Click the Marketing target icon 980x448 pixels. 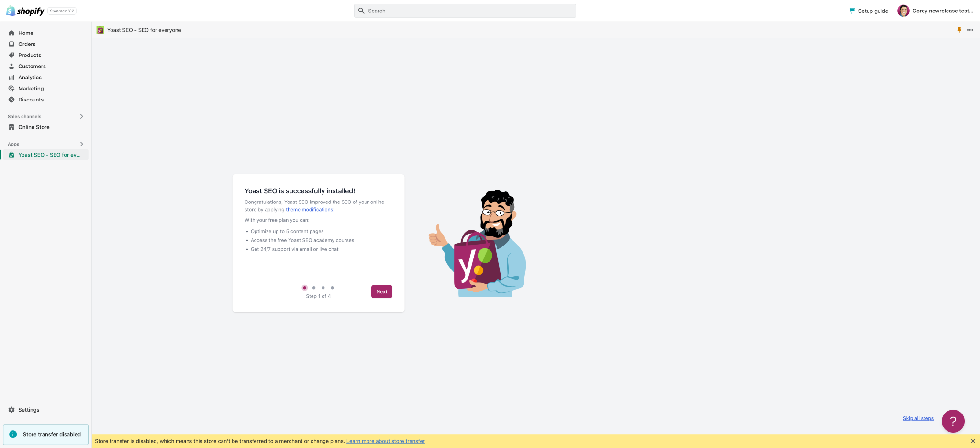pyautogui.click(x=11, y=89)
